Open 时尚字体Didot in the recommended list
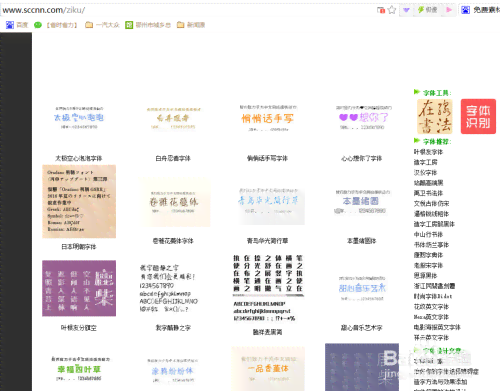The image size is (500, 391). pos(433,296)
